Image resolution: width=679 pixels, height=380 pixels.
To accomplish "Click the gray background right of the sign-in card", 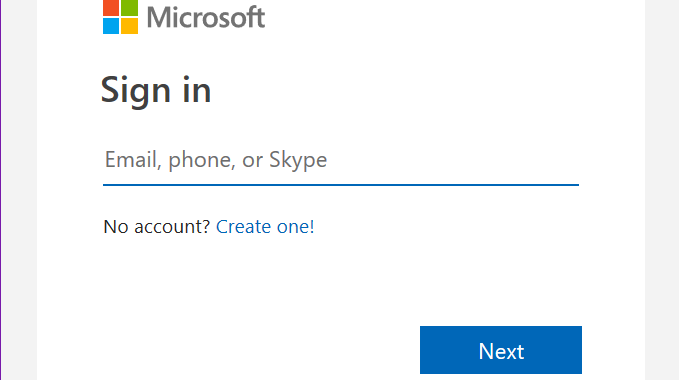I will [x=662, y=190].
